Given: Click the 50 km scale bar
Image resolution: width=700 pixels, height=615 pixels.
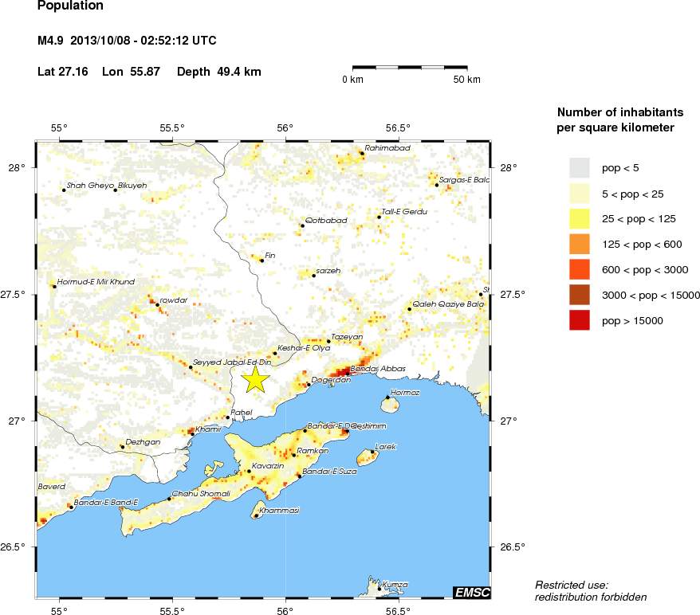Looking at the screenshot, I should tap(410, 69).
